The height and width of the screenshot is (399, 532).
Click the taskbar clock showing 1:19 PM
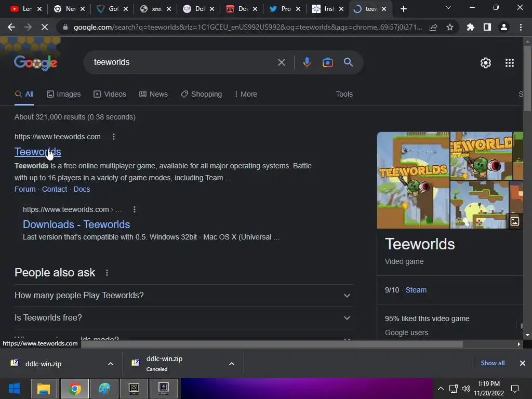pyautogui.click(x=488, y=389)
